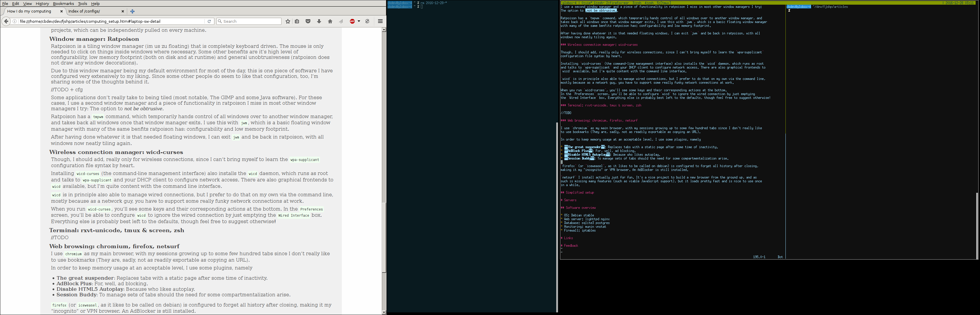Close the 'How I do my computing' tab
Viewport: 980px width, 315px height.
(x=61, y=11)
